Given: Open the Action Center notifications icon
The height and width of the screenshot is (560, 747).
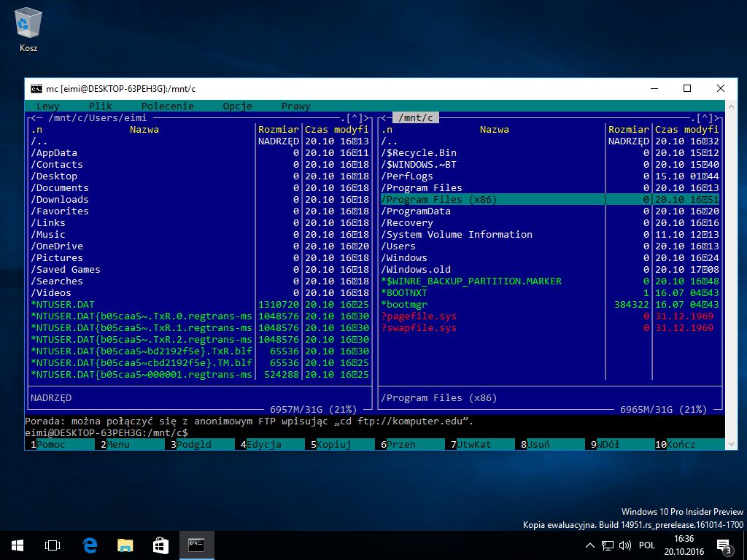Looking at the screenshot, I should coord(724,546).
